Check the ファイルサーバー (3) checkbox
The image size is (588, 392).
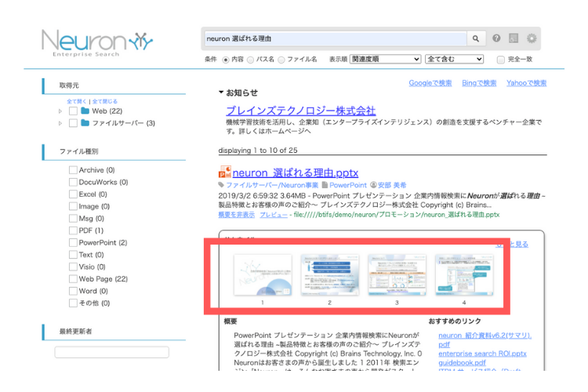(73, 123)
